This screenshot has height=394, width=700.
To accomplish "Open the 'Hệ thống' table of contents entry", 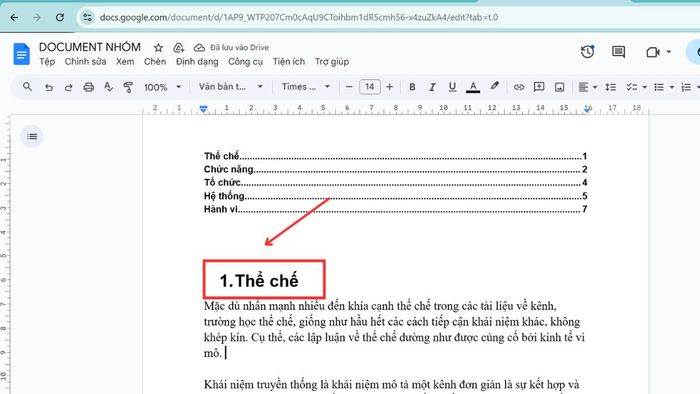I will click(x=395, y=195).
